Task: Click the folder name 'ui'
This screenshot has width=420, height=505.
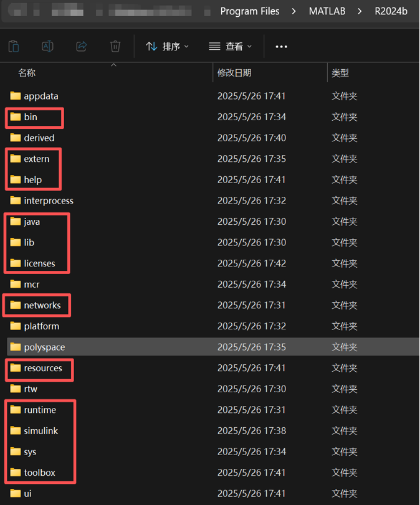Action: tap(27, 494)
